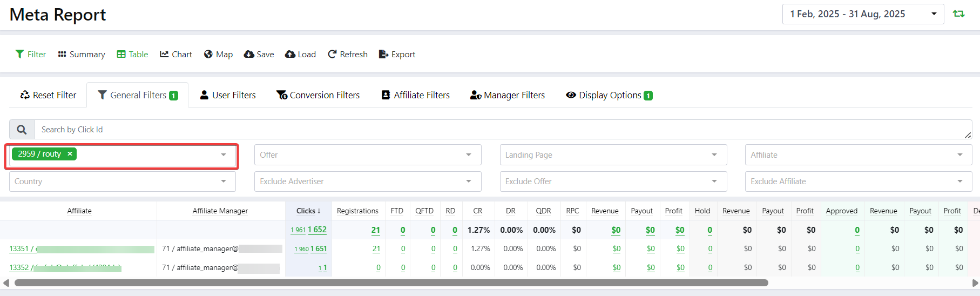
Task: Open affiliate 13351 link
Action: pyautogui.click(x=22, y=249)
